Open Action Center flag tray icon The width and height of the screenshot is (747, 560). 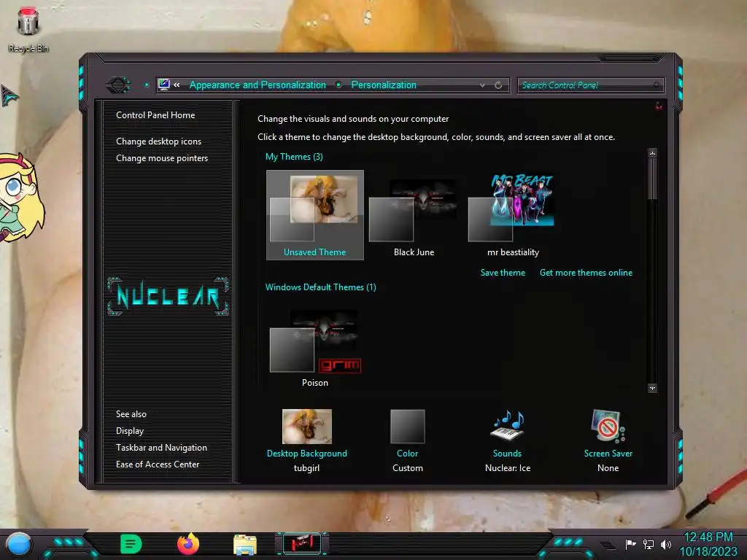tap(630, 544)
